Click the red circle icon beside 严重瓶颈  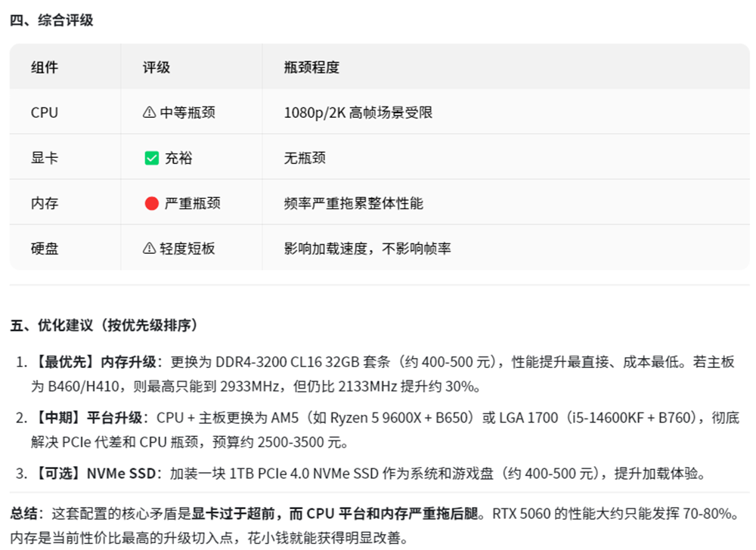pos(151,203)
